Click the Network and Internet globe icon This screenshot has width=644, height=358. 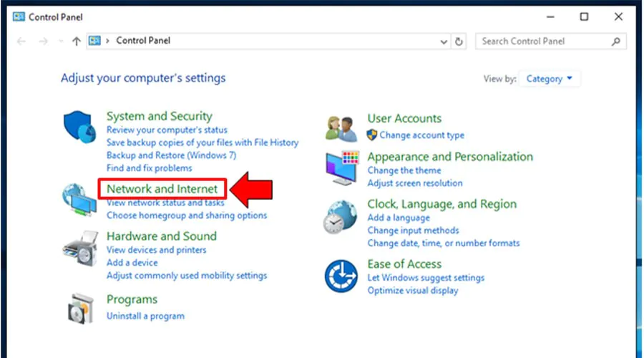click(x=79, y=199)
